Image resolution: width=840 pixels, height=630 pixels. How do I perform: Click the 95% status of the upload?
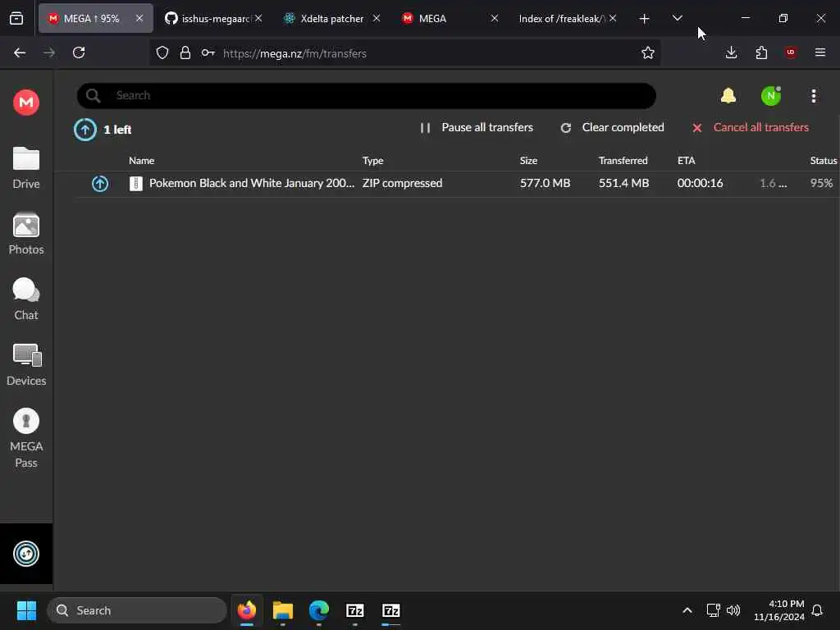tap(821, 183)
